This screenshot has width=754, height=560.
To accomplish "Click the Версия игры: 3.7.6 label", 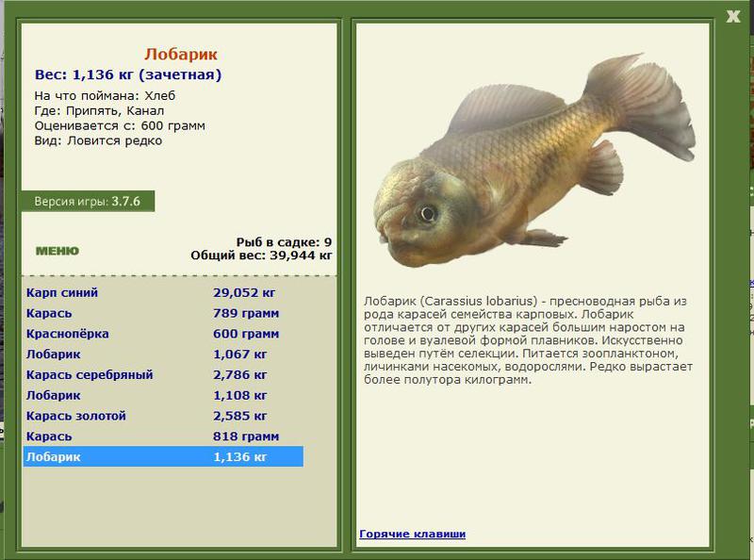I will tap(88, 201).
